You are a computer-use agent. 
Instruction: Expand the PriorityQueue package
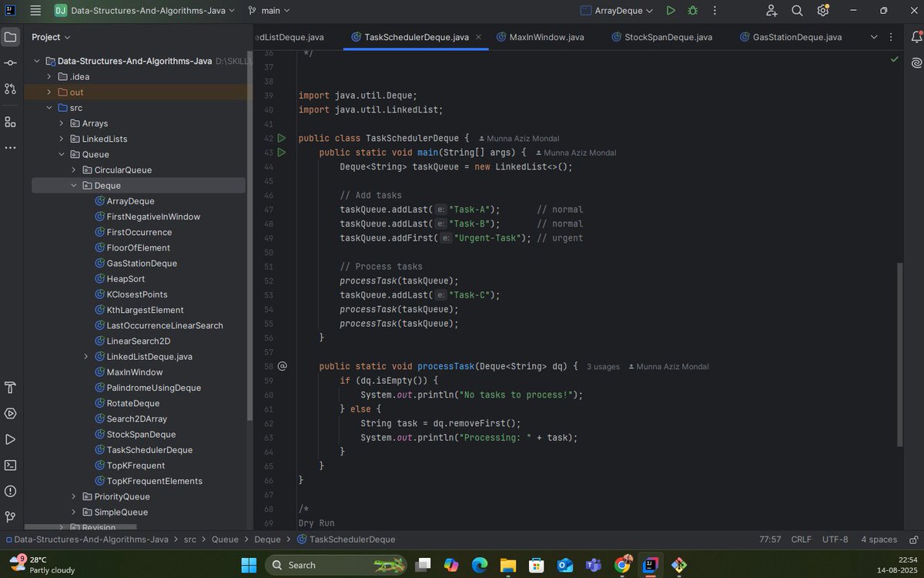74,496
